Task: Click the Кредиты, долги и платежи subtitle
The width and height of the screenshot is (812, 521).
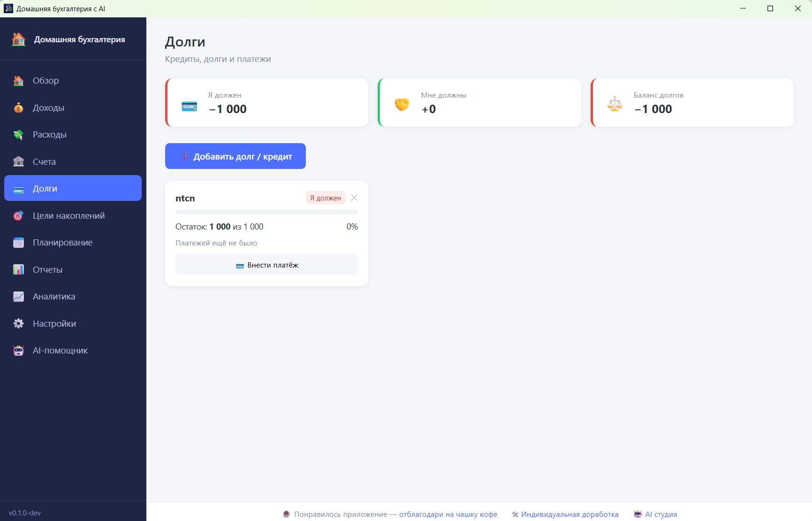Action: [218, 59]
